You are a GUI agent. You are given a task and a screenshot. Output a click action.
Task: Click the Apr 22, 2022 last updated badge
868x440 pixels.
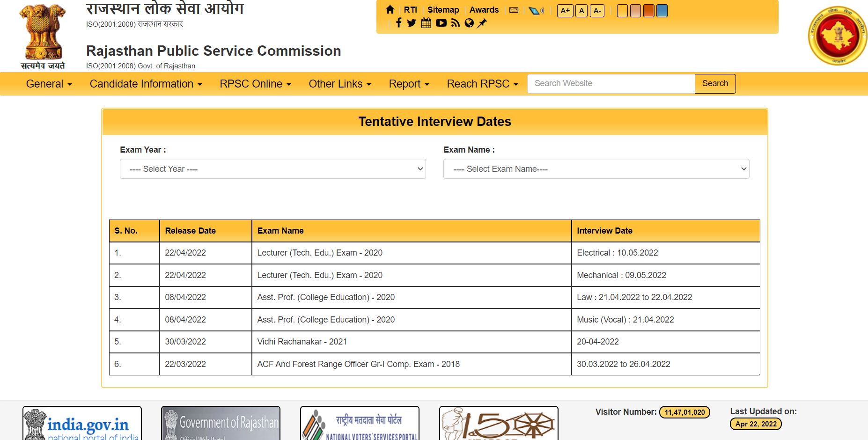[x=756, y=424]
